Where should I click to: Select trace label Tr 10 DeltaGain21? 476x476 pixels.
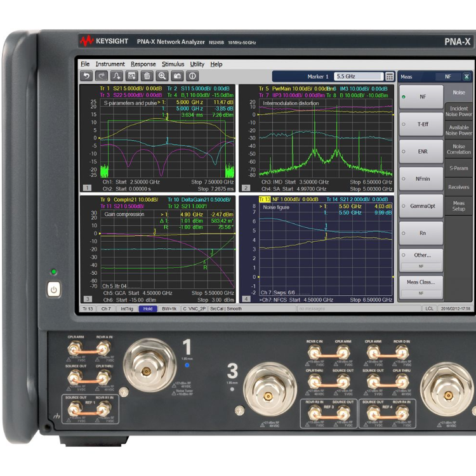[199, 200]
